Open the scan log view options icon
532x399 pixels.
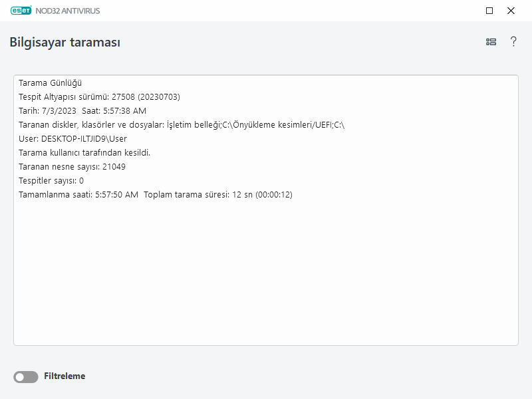pos(491,42)
